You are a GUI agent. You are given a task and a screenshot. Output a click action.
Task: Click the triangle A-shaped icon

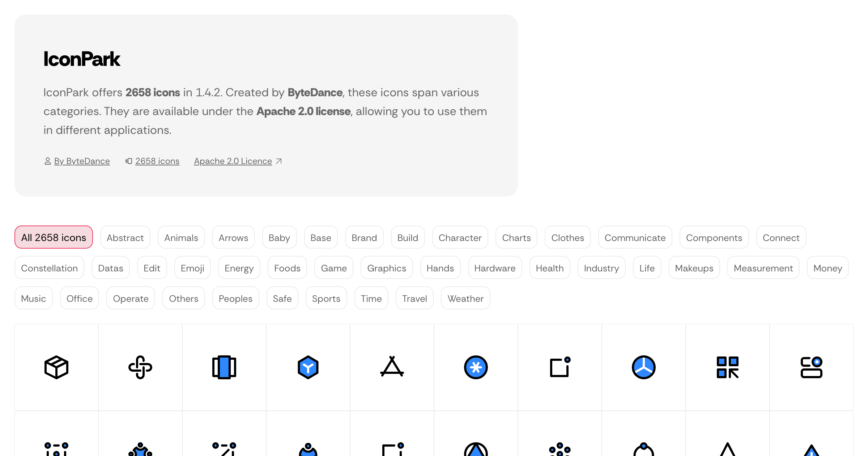click(x=392, y=367)
